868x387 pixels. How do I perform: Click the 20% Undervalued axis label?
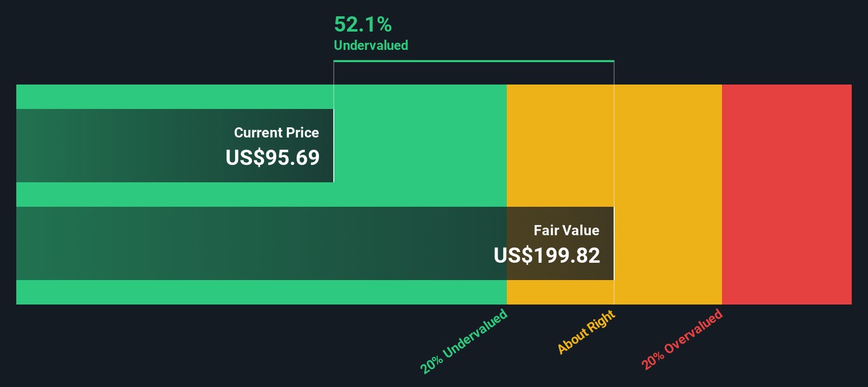465,342
